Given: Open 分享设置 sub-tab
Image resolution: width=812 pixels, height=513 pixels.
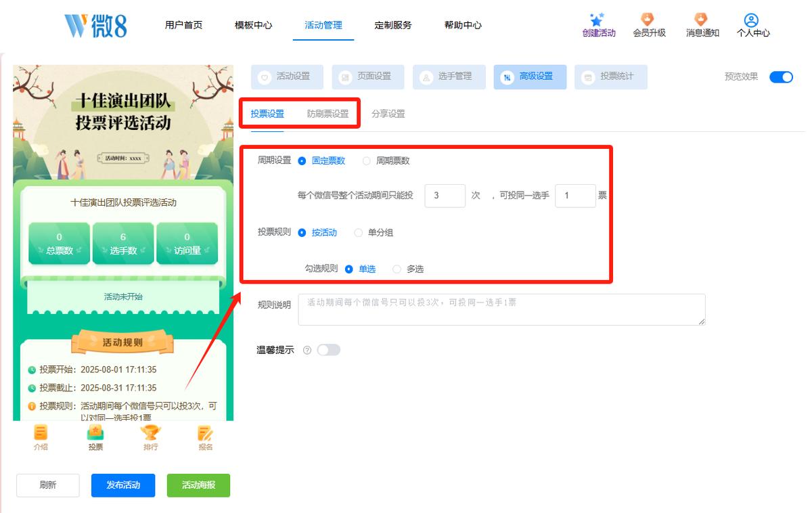Looking at the screenshot, I should pyautogui.click(x=388, y=114).
